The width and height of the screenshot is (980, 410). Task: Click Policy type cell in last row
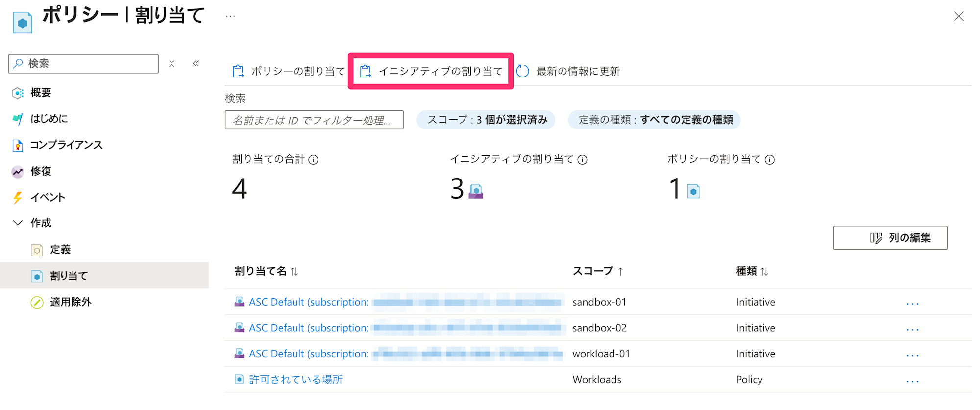pos(749,380)
